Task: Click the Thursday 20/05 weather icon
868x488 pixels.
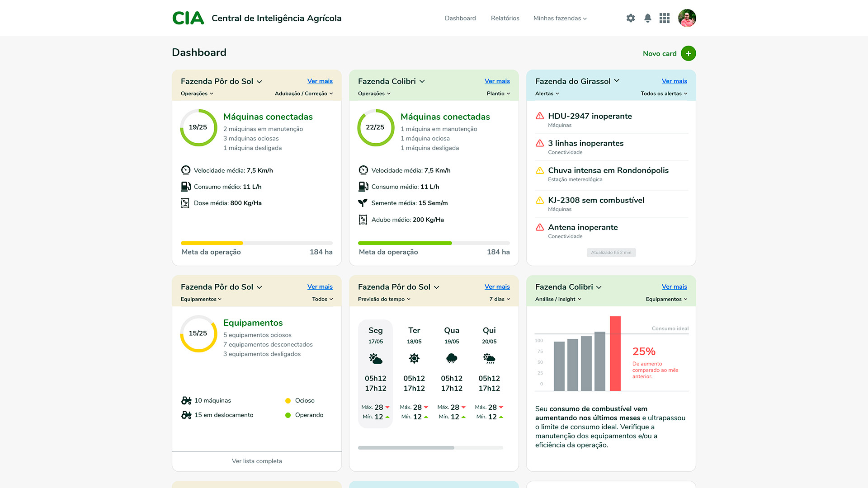Action: [x=489, y=359]
